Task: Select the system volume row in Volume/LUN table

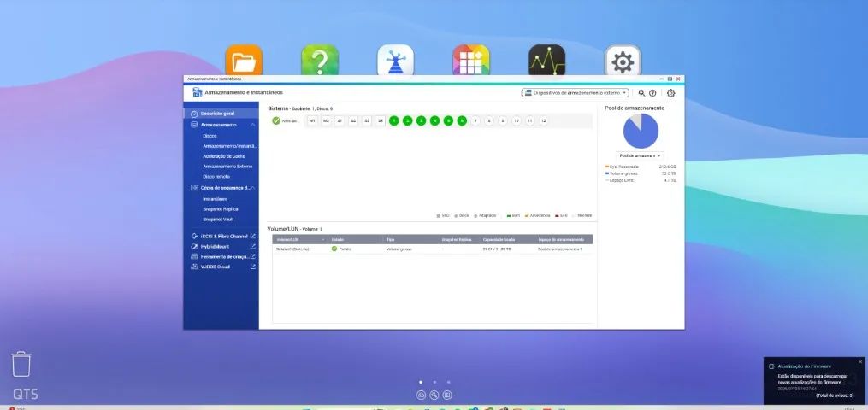Action: click(x=433, y=249)
